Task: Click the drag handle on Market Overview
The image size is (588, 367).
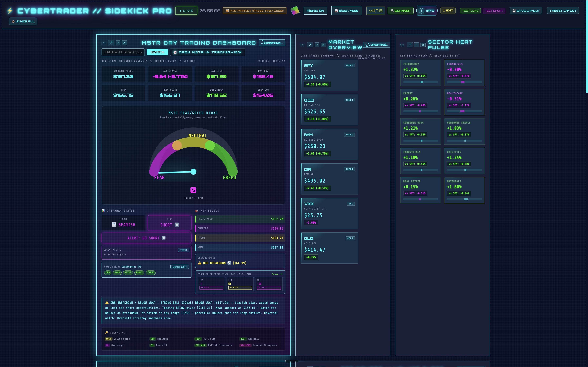Action: (x=302, y=45)
